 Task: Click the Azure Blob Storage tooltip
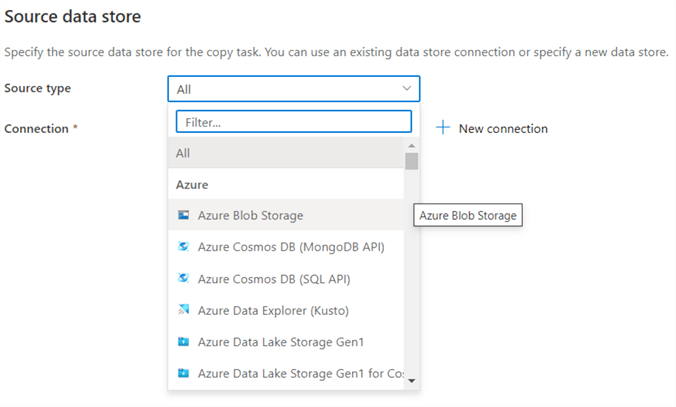(468, 215)
